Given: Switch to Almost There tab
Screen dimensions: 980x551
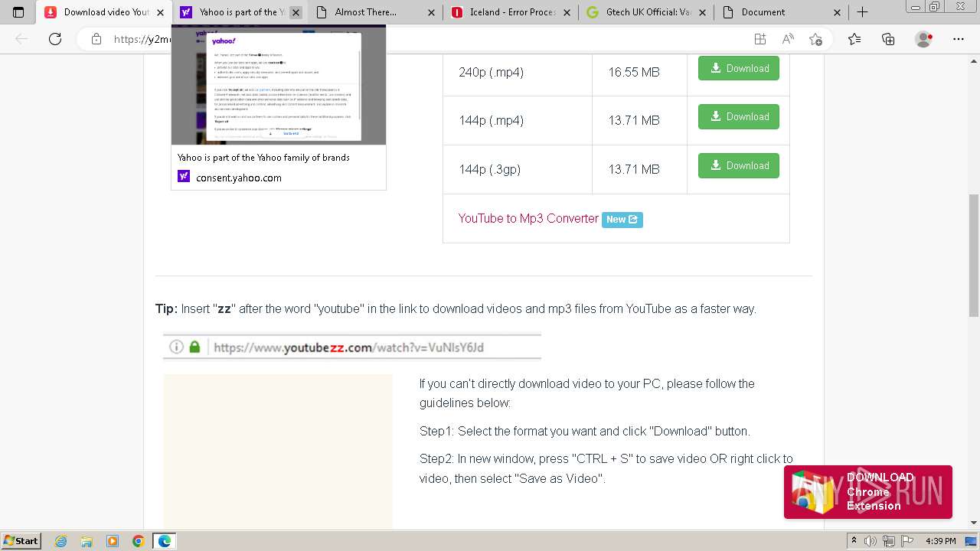Looking at the screenshot, I should click(x=375, y=12).
